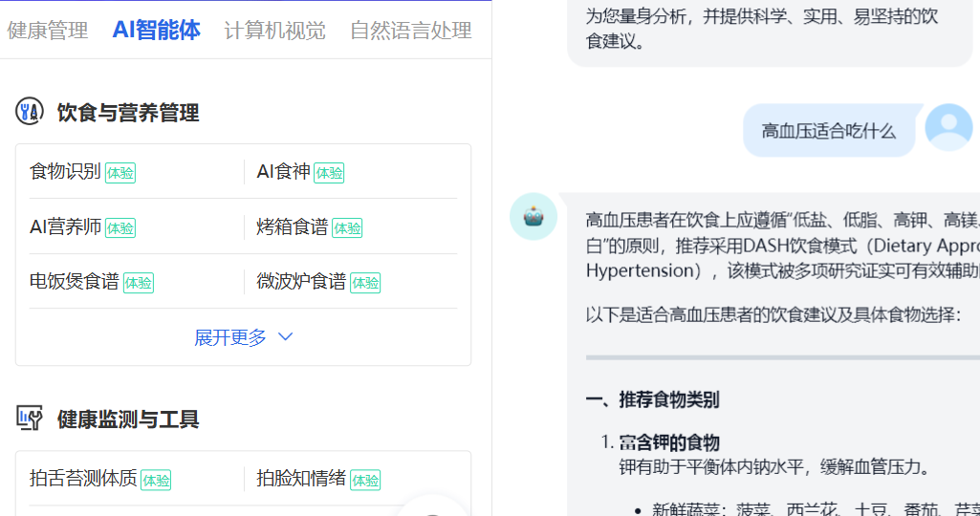Click the AI robot avatar icon
The image size is (980, 516).
click(534, 217)
